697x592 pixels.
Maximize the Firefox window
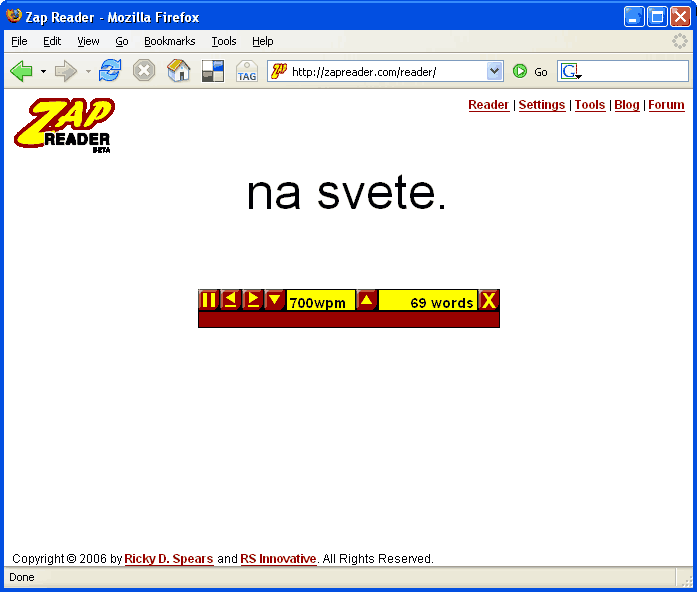[x=657, y=17]
